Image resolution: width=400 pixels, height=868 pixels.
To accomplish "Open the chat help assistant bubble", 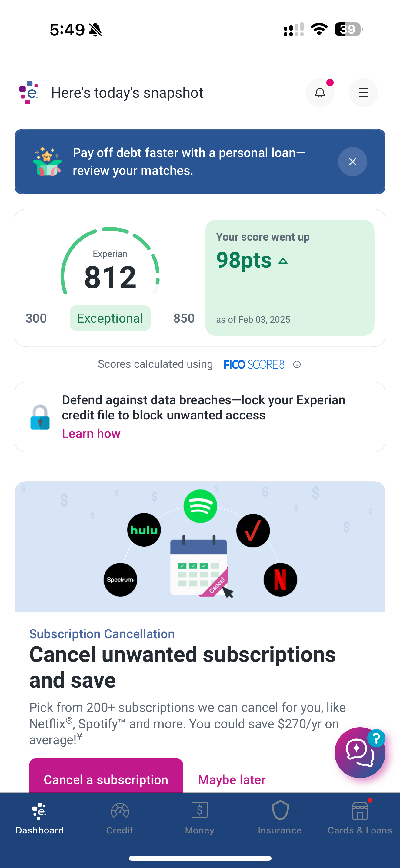I will coord(359,752).
